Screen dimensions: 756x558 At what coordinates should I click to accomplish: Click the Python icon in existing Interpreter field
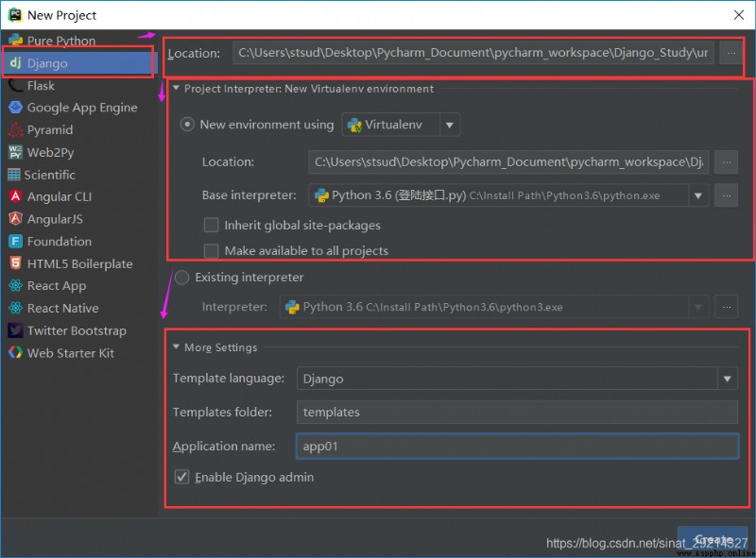click(293, 307)
